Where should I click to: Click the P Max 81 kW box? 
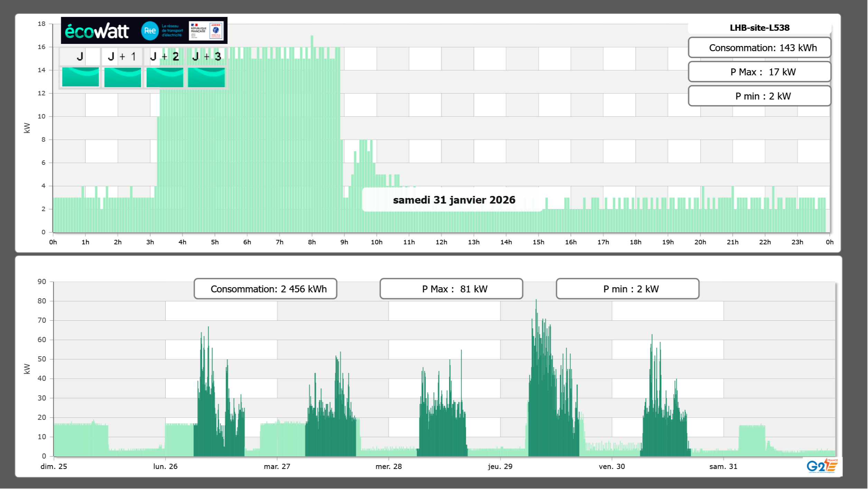tap(451, 289)
